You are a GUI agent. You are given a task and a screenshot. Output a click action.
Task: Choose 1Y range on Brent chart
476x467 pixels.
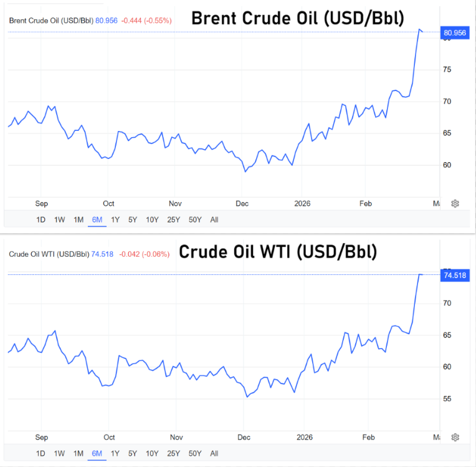pos(115,219)
